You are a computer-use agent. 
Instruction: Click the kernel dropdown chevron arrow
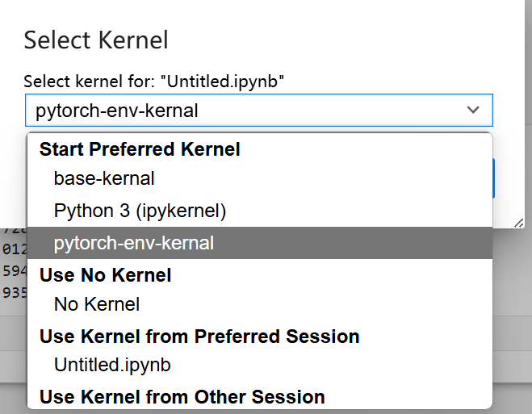click(x=472, y=110)
